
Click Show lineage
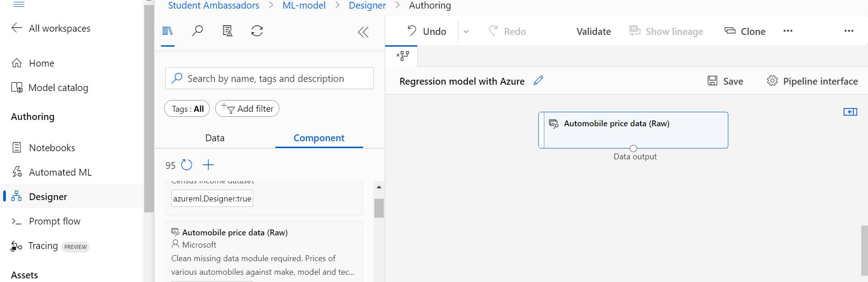(666, 31)
